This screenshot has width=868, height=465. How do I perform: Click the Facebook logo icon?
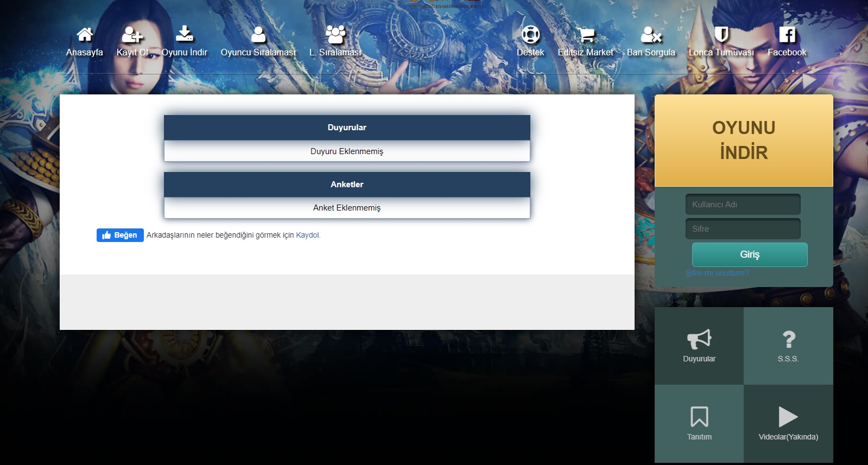pyautogui.click(x=787, y=35)
